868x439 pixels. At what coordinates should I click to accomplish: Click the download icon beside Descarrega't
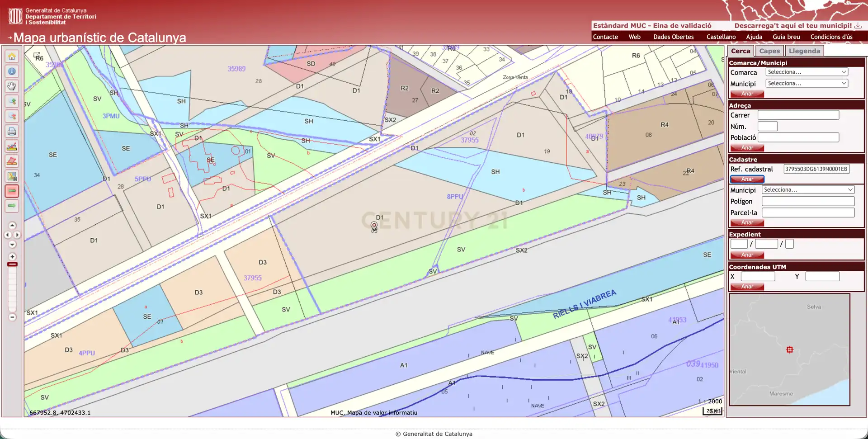pyautogui.click(x=858, y=25)
